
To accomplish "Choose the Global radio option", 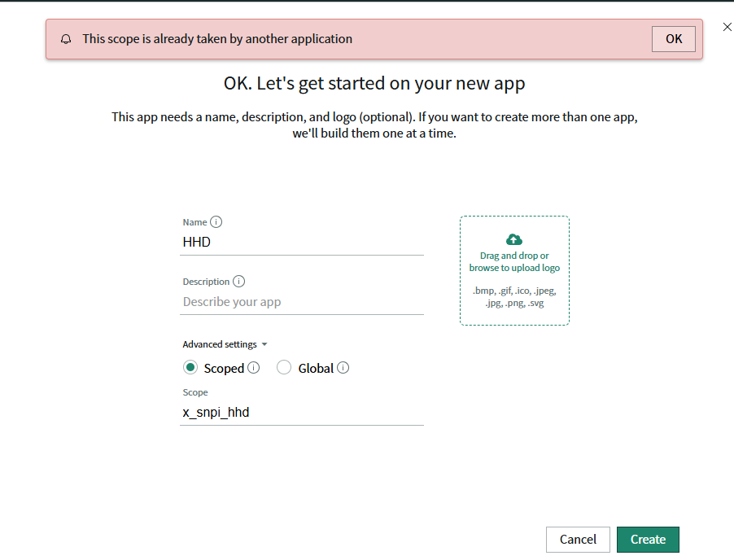I will [x=284, y=368].
